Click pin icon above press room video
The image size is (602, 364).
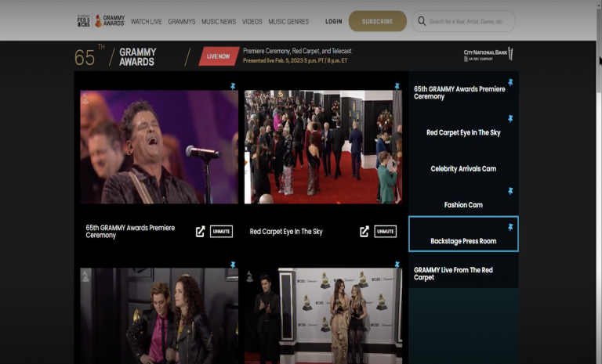tap(397, 265)
